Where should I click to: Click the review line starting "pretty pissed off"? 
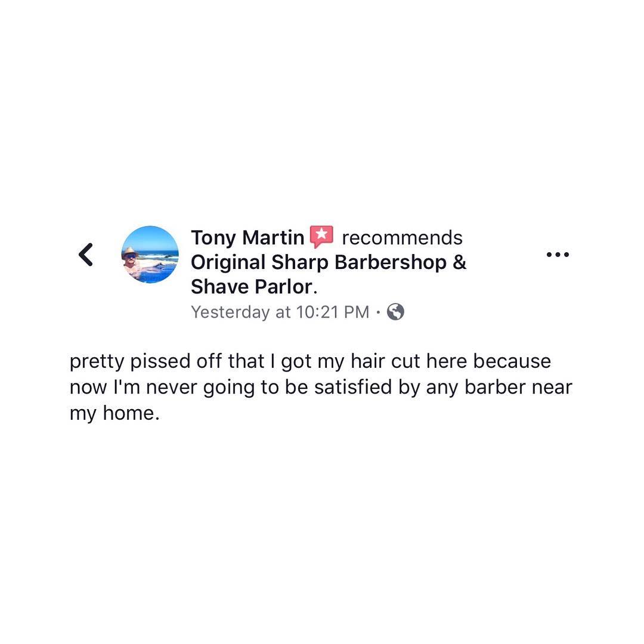[x=310, y=362]
